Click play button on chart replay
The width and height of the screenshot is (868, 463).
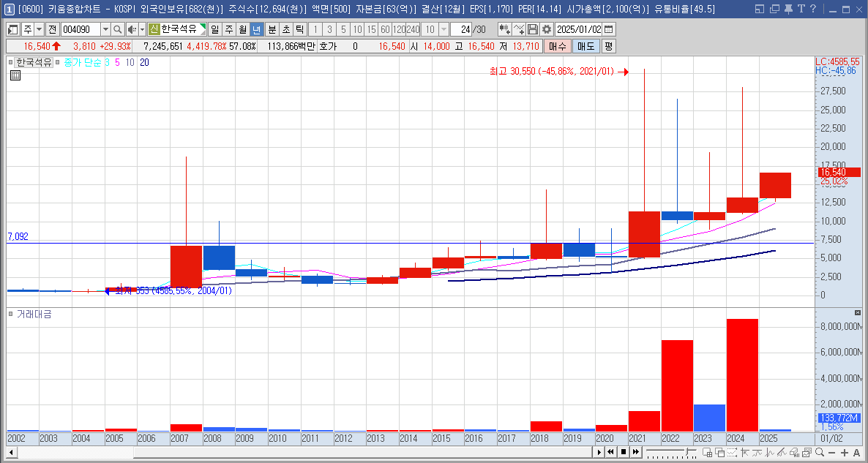pos(599,453)
